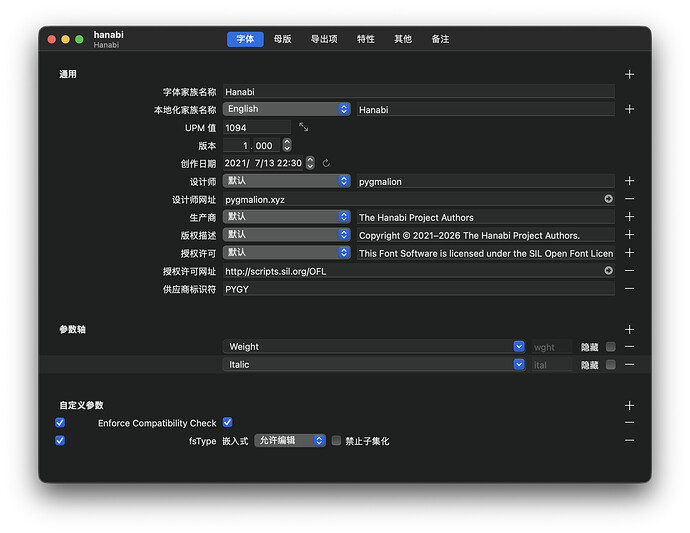This screenshot has height=533, width=690.
Task: Toggle the hide checkbox for Weight axis
Action: click(610, 347)
